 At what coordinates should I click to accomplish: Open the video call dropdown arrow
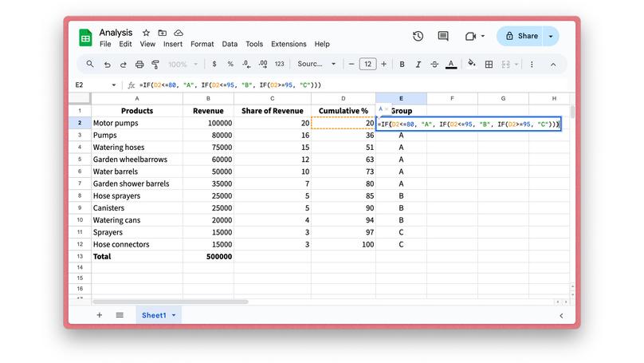click(482, 36)
